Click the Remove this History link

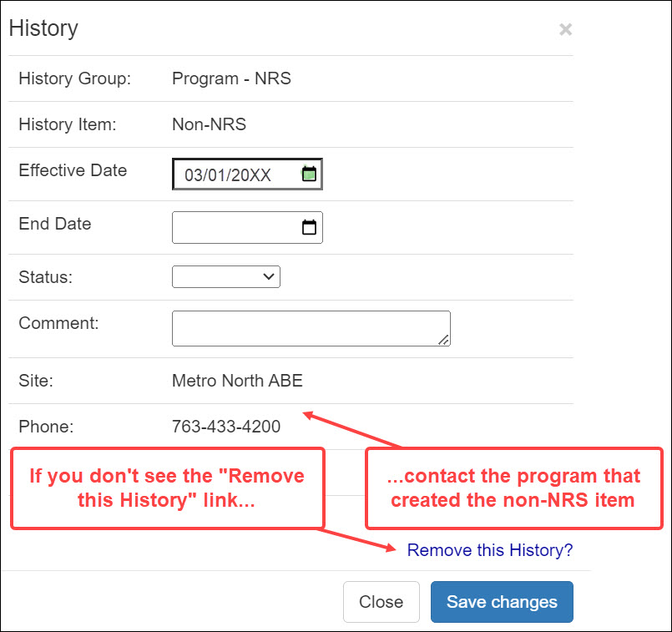(490, 550)
